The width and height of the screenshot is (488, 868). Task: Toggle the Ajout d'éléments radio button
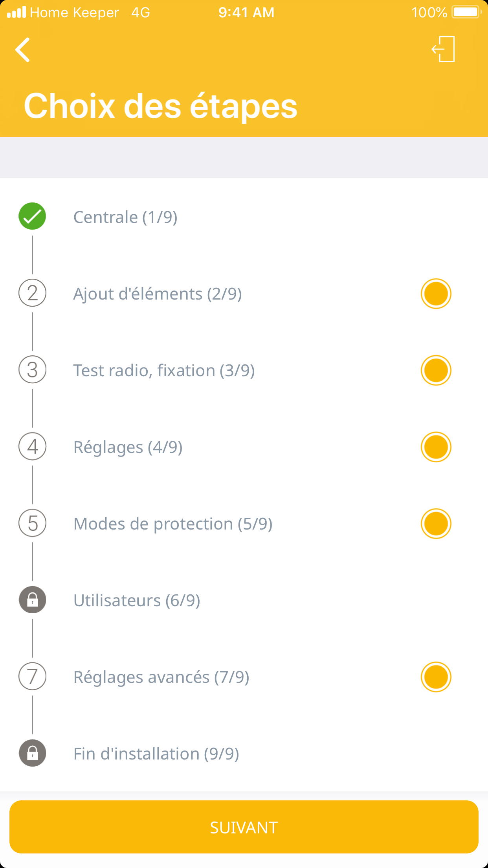pos(436,294)
